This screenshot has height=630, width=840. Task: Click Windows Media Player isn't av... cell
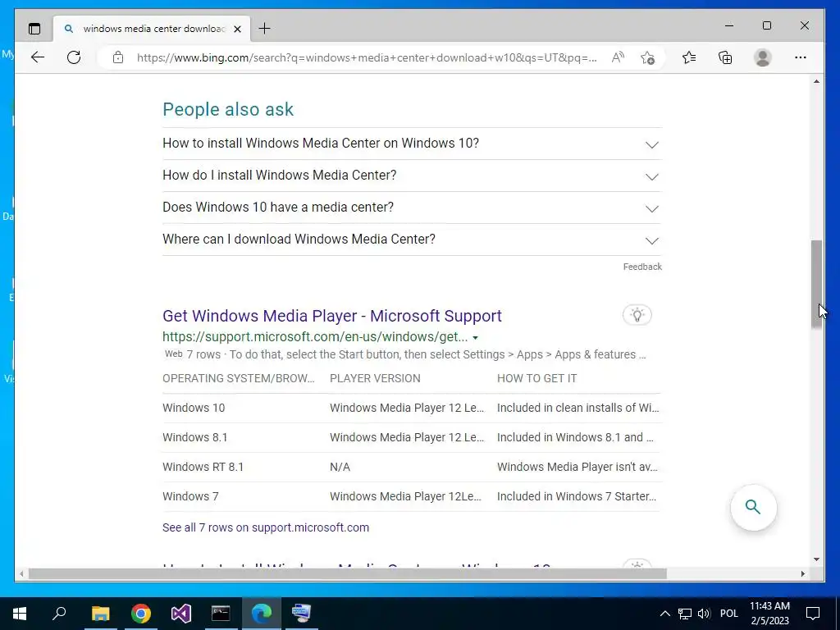(x=577, y=467)
